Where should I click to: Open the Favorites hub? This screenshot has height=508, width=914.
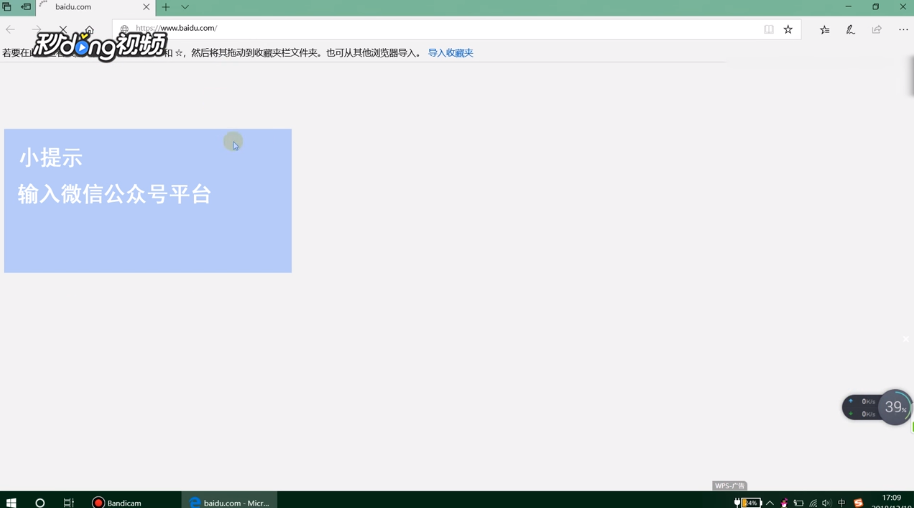tap(825, 29)
